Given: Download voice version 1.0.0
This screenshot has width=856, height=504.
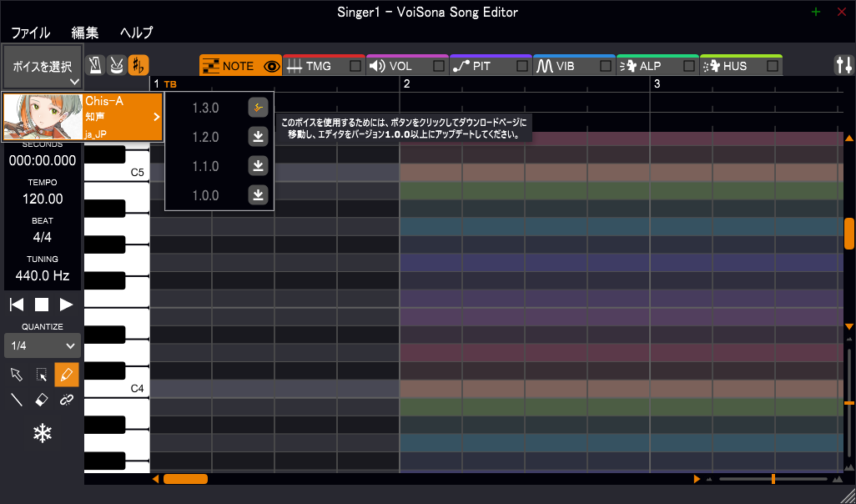Looking at the screenshot, I should (259, 194).
